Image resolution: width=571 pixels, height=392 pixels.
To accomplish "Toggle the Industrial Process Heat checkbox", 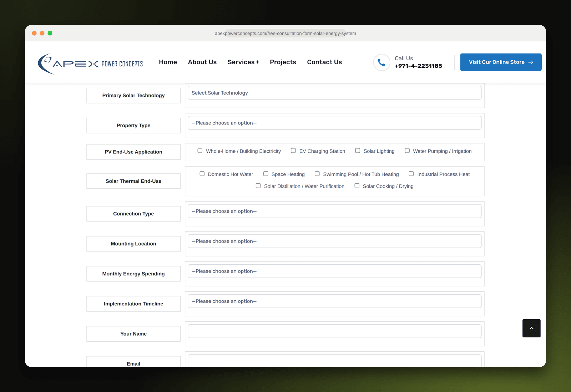I will (411, 174).
